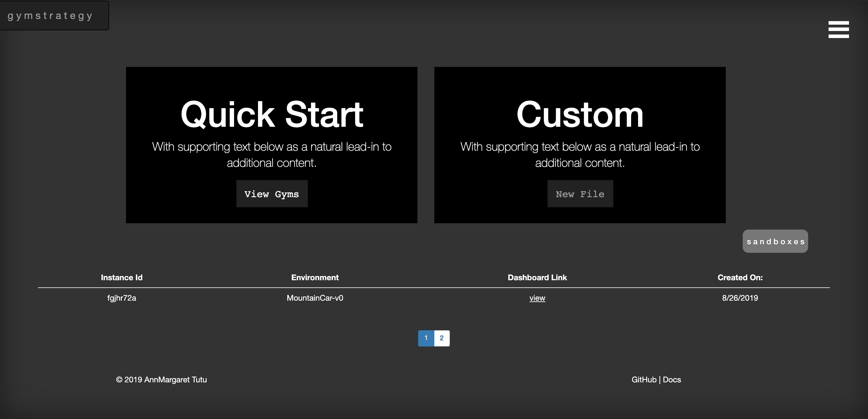
Task: Click the Custom card heading
Action: tap(580, 114)
